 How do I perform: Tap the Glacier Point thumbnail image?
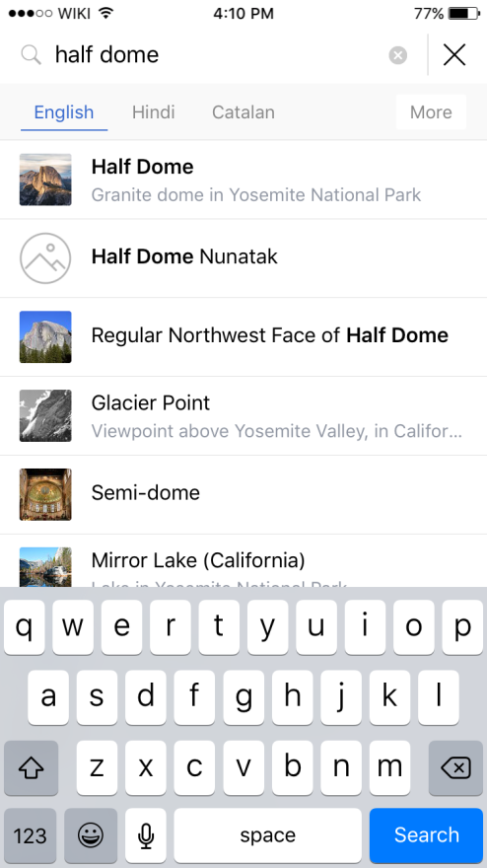click(x=45, y=415)
